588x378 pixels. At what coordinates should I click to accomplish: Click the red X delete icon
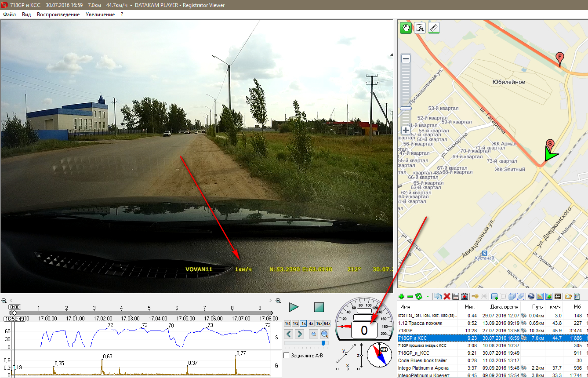click(x=447, y=297)
